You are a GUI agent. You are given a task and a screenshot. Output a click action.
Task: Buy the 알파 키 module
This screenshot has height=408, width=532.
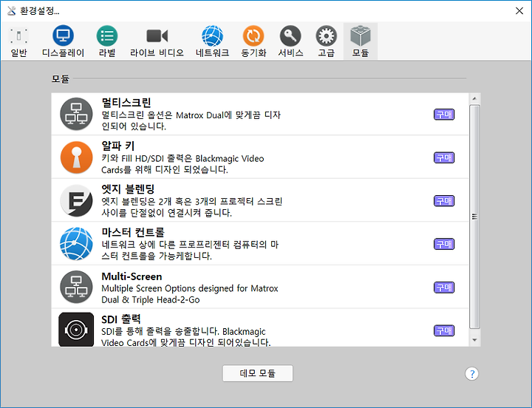[x=444, y=157]
